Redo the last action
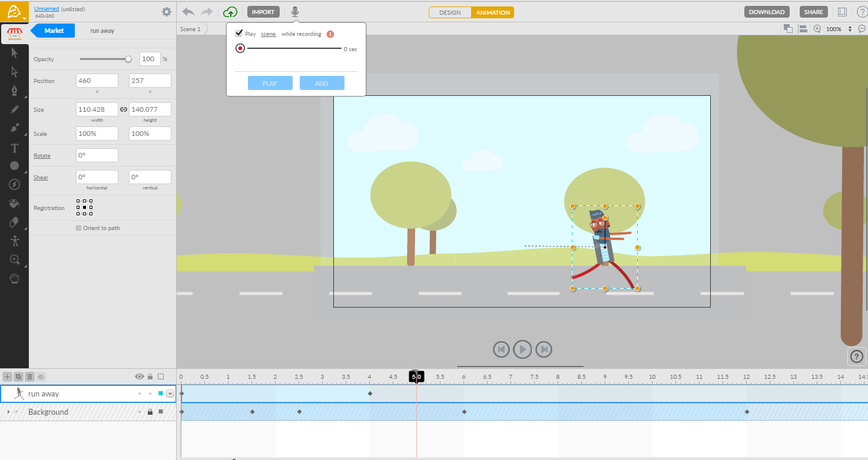Screen dimensions: 868x460 point(207,12)
